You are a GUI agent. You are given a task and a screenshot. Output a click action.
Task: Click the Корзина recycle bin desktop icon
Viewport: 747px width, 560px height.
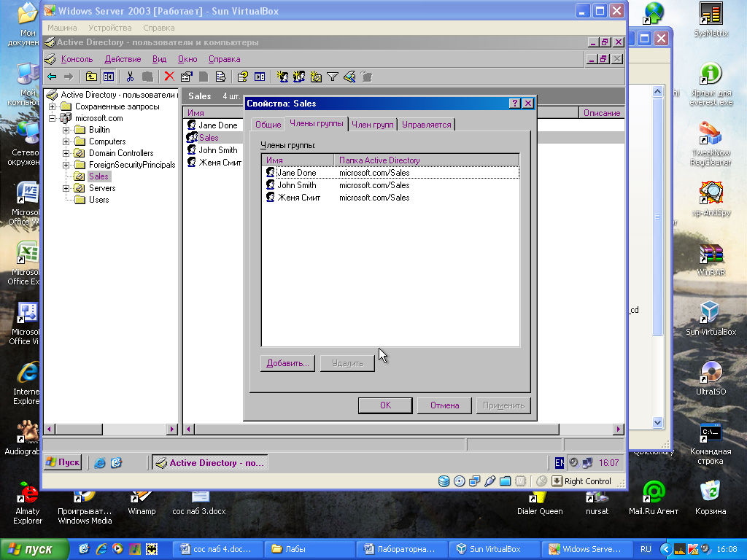[x=711, y=497]
